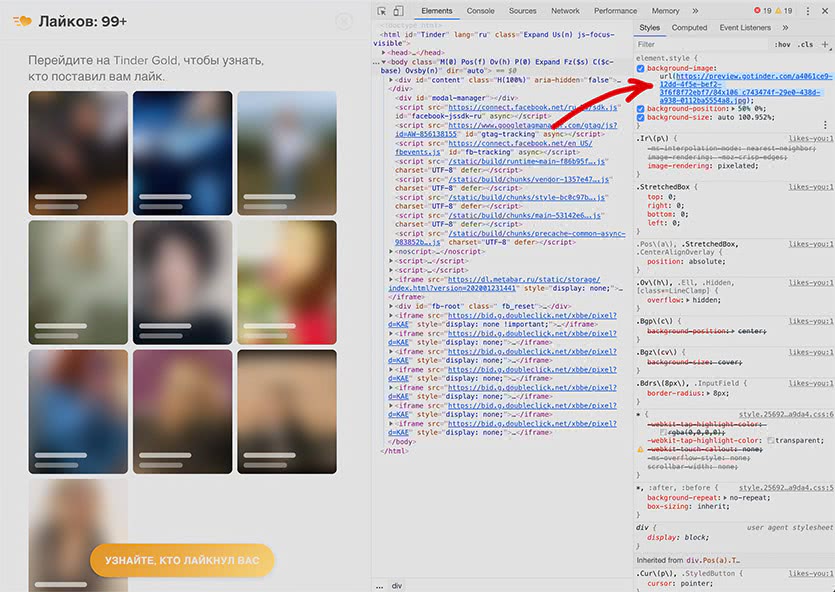Viewport: 835px width, 592px height.
Task: Expand the head element node
Action: (385, 52)
